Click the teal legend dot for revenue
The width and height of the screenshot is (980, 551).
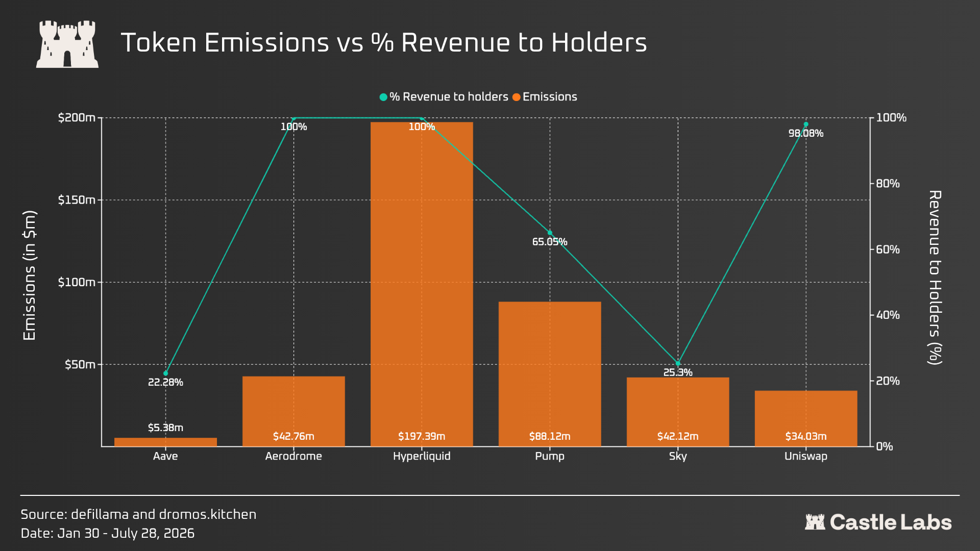coord(383,97)
